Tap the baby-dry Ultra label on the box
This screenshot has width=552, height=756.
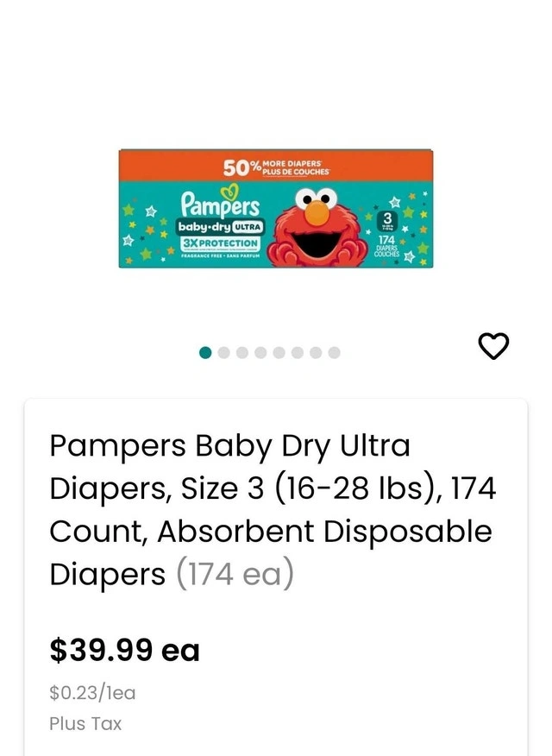pos(213,227)
